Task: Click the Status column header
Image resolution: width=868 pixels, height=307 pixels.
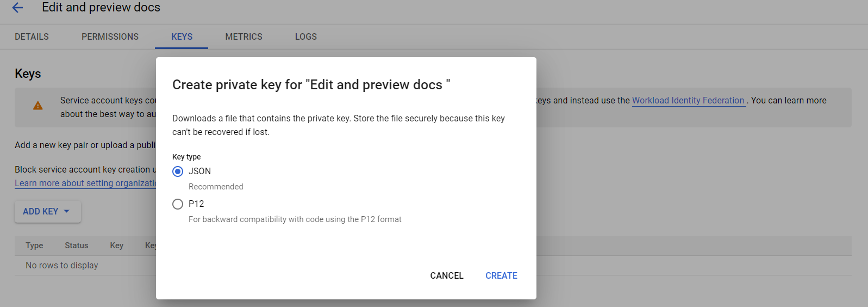Action: click(x=77, y=245)
